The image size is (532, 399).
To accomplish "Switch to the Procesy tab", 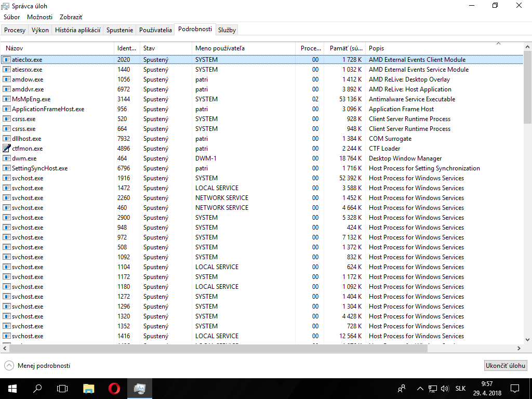I will coord(15,30).
